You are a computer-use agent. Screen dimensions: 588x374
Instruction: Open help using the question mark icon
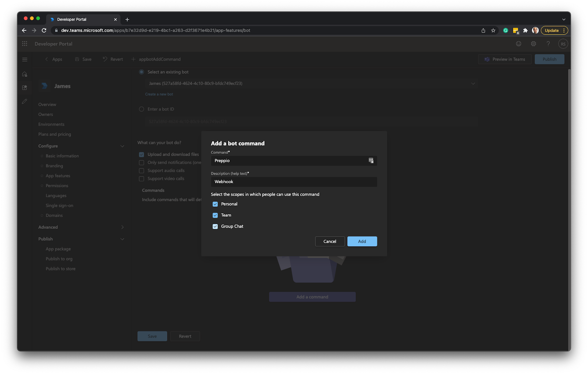pos(548,43)
